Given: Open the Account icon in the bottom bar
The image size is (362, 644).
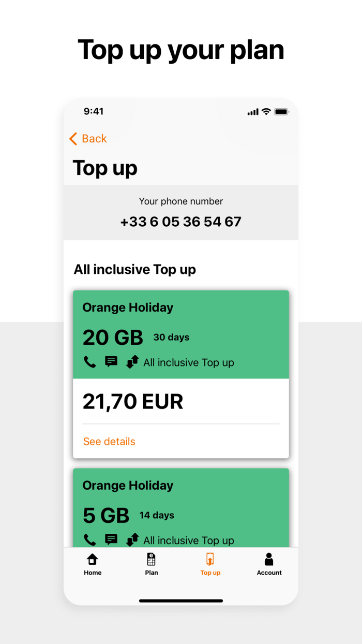Looking at the screenshot, I should click(269, 559).
